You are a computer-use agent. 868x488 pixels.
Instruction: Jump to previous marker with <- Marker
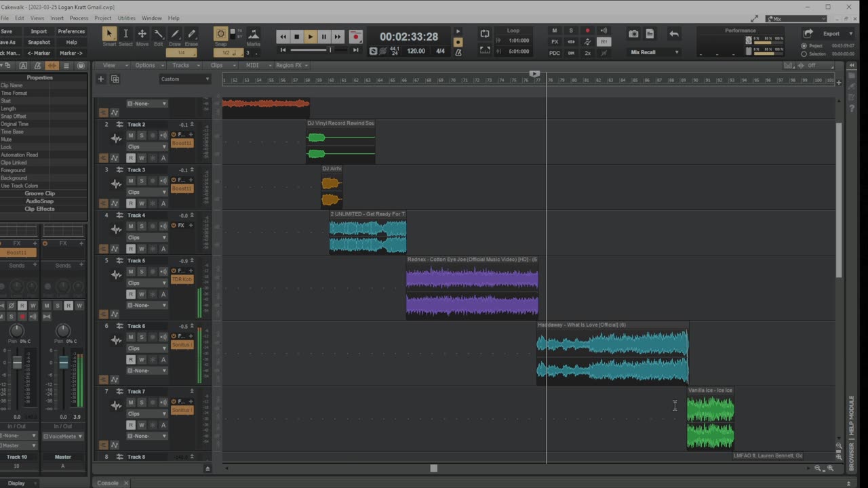[39, 53]
